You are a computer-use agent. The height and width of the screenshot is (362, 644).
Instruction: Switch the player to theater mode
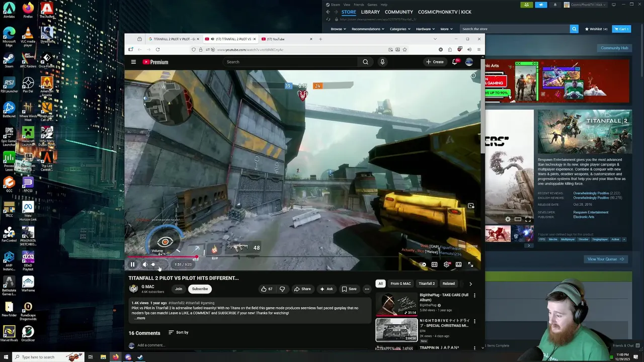(x=458, y=264)
